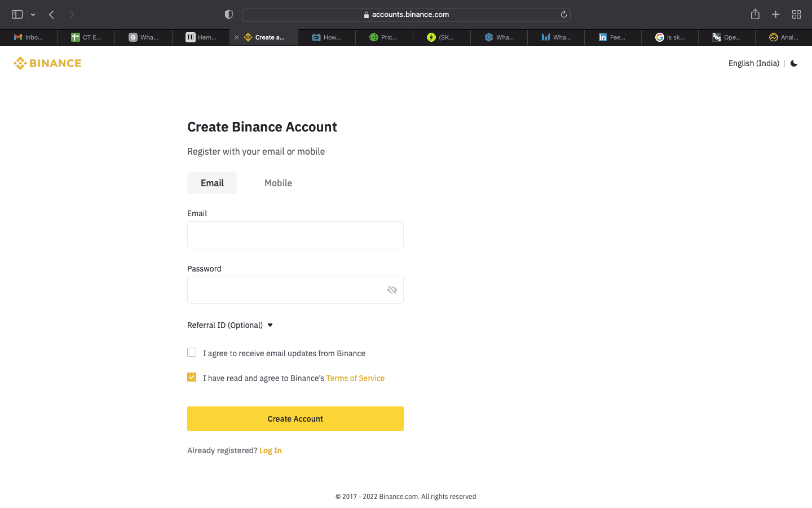Click the Create Account button
This screenshot has height=508, width=812.
click(x=295, y=419)
